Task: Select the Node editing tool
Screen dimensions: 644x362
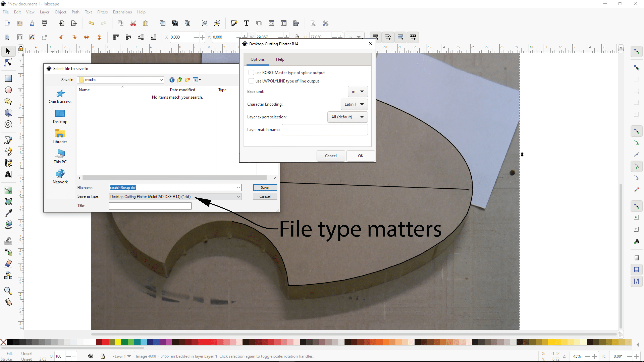Action: (x=8, y=63)
